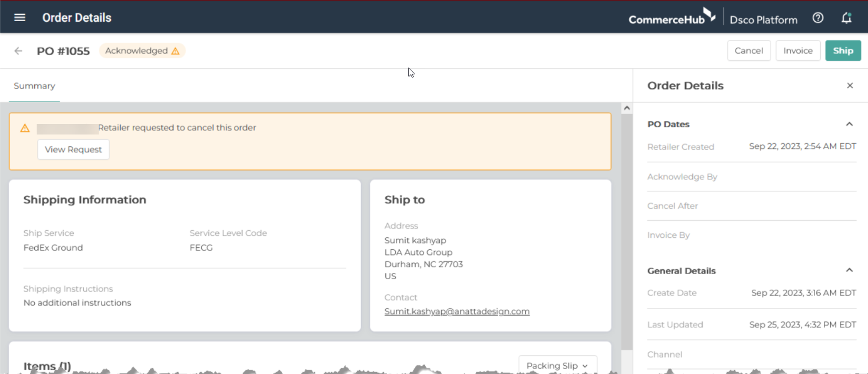Click Last Updated value Sep 25, 2023
Image resolution: width=868 pixels, height=374 pixels.
pos(802,324)
